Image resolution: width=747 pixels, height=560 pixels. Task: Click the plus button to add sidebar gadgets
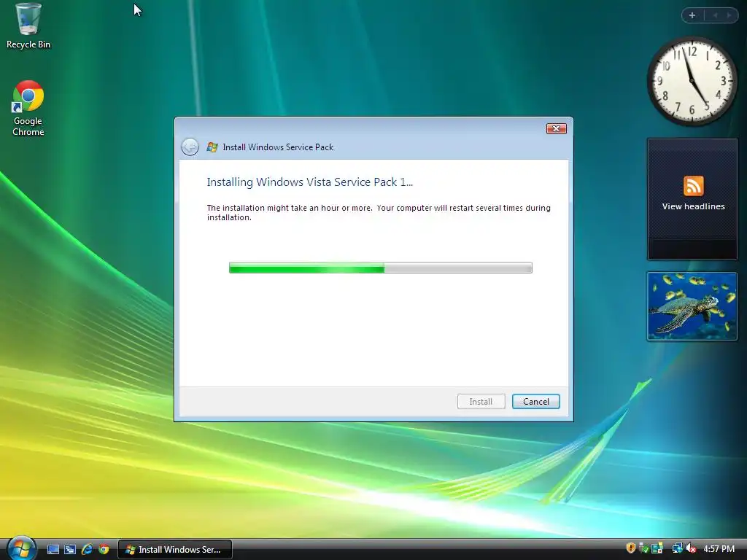click(x=692, y=15)
